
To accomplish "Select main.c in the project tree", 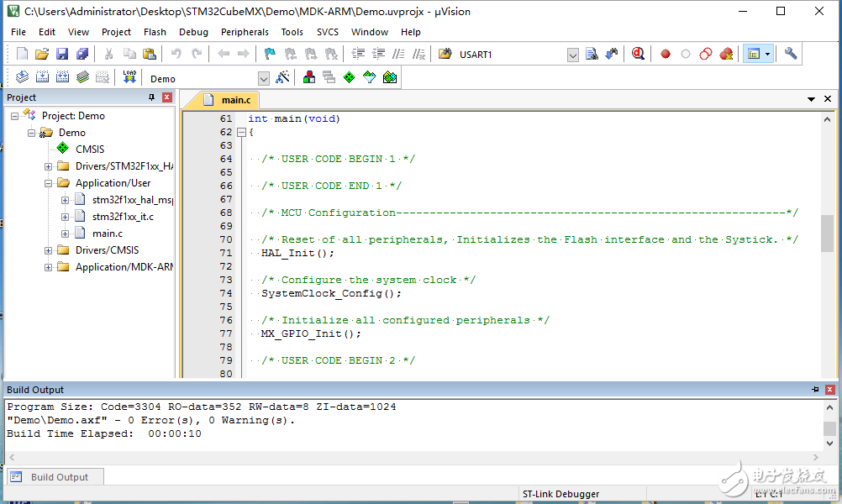I will point(107,234).
